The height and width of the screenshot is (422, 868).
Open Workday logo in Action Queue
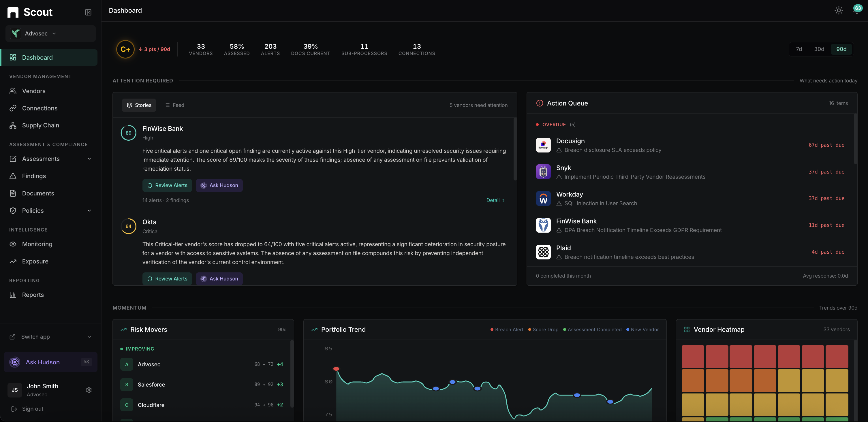coord(544,199)
